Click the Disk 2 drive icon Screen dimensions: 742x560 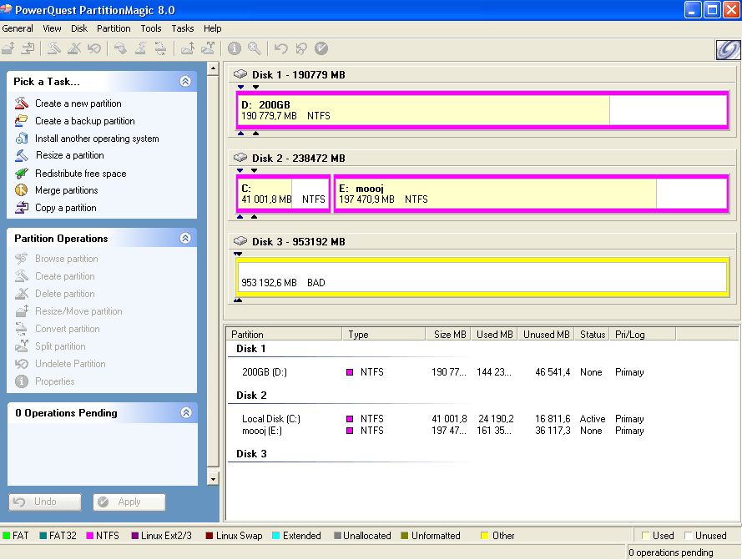(240, 157)
